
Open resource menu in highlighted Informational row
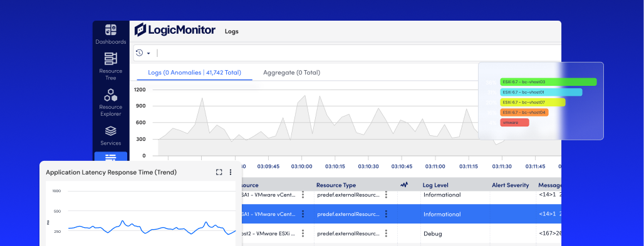[x=303, y=214]
